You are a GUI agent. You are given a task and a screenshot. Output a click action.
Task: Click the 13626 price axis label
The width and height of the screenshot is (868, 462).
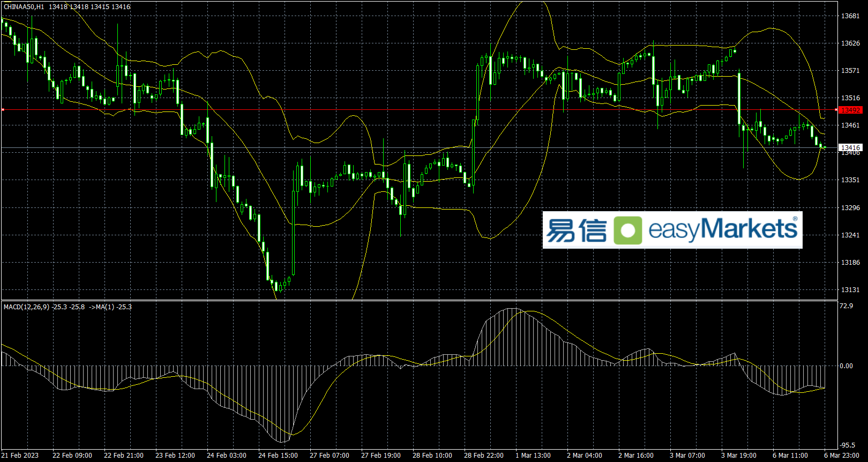[x=850, y=43]
